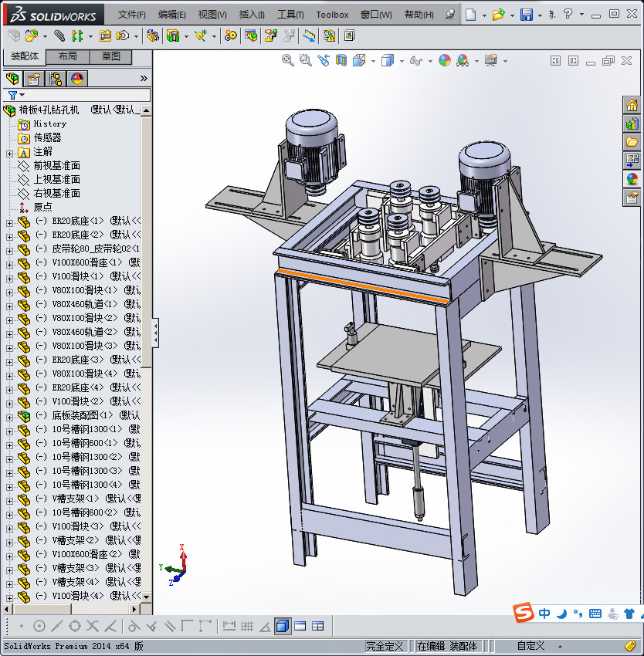Click the Save floppy disk icon

point(526,15)
